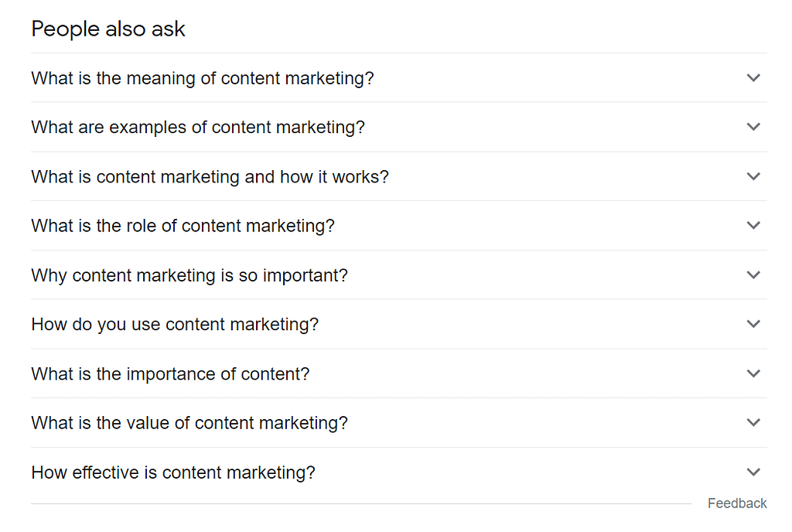This screenshot has height=532, width=792.
Task: Open 'What is the value of content marketing?'
Action: (x=189, y=424)
